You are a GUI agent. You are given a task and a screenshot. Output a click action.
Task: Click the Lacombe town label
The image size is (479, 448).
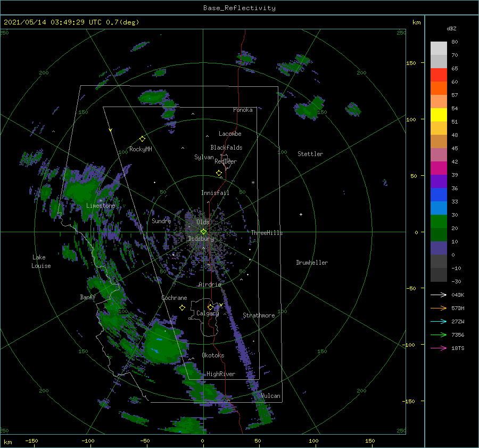pyautogui.click(x=230, y=134)
